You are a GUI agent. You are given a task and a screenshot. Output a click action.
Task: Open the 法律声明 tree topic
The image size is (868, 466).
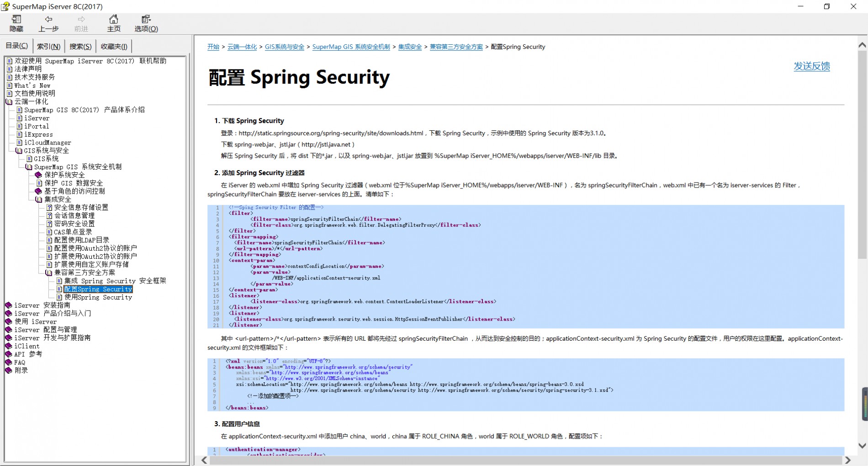[28, 69]
